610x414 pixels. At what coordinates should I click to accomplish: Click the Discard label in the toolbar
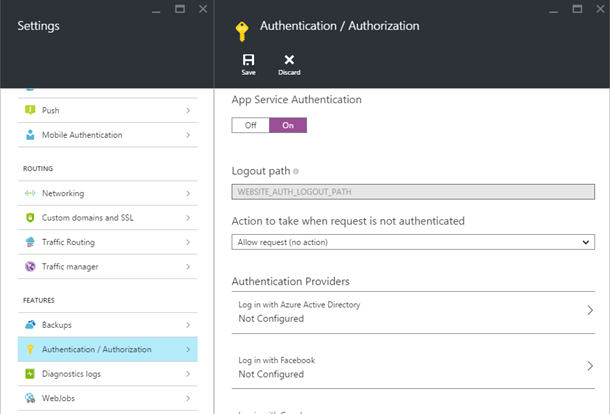(x=289, y=72)
